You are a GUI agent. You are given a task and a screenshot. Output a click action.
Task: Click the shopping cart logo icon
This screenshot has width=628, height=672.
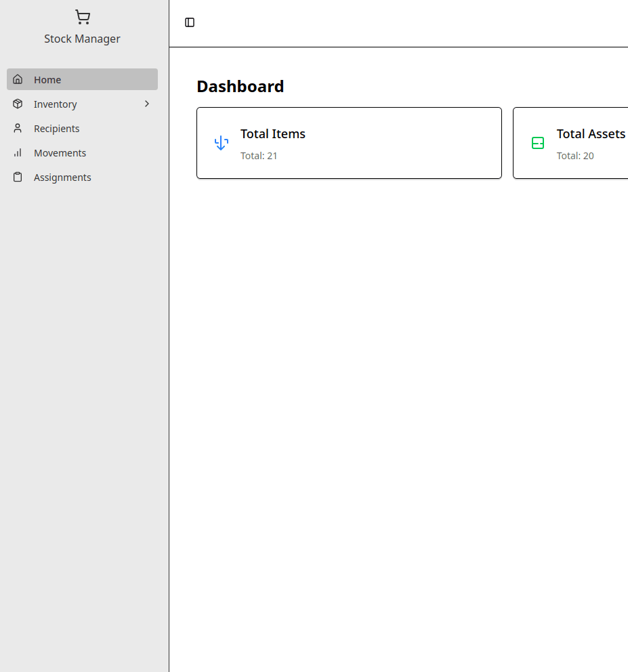point(83,18)
